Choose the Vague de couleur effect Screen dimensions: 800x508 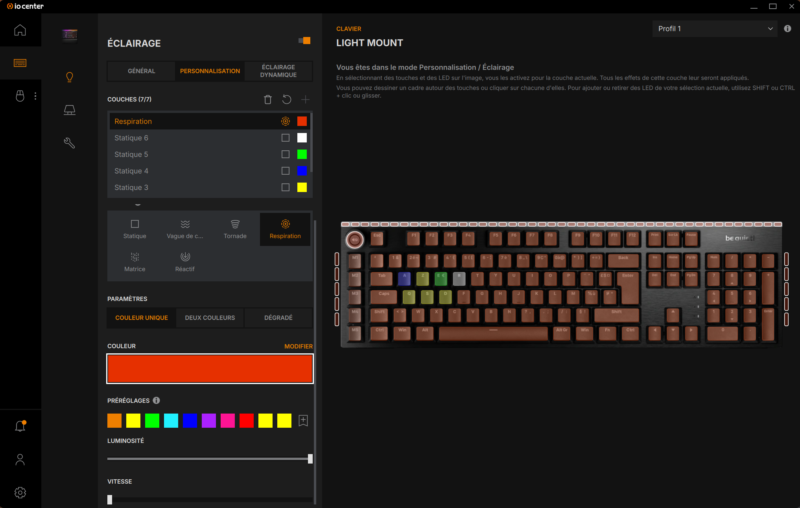pos(185,229)
